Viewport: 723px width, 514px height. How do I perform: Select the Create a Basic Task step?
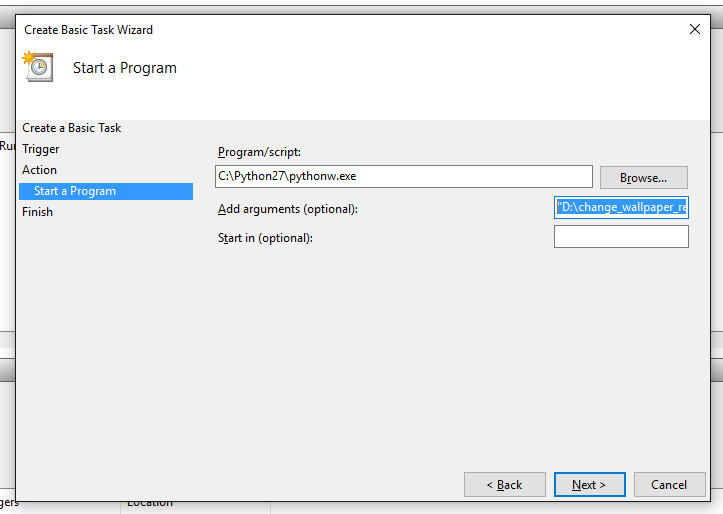[71, 128]
